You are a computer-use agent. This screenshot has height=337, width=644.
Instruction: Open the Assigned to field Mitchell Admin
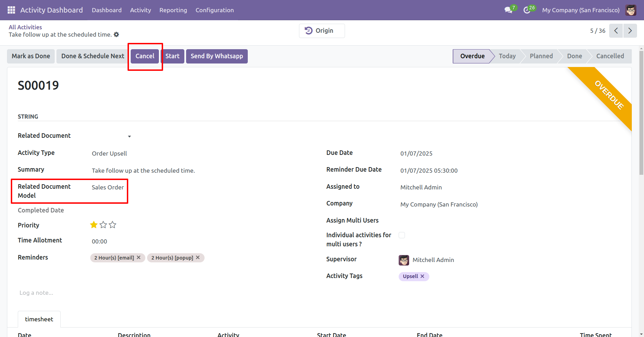click(421, 187)
